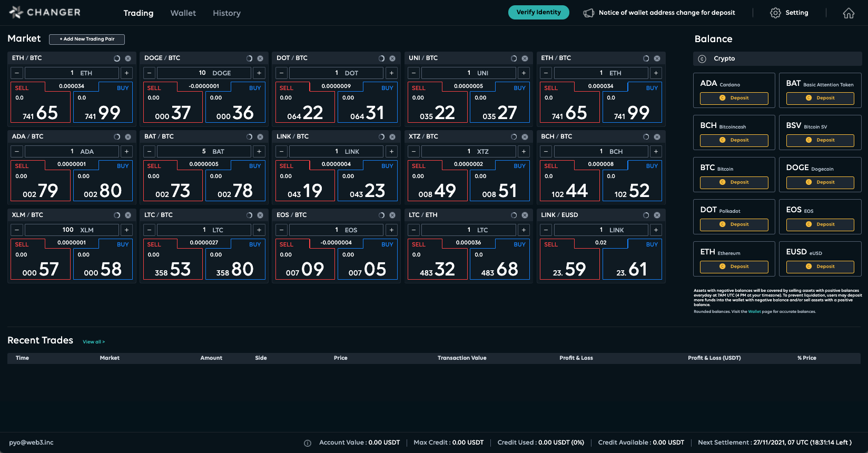Open the History tab
Viewport: 868px width, 453px height.
point(226,13)
